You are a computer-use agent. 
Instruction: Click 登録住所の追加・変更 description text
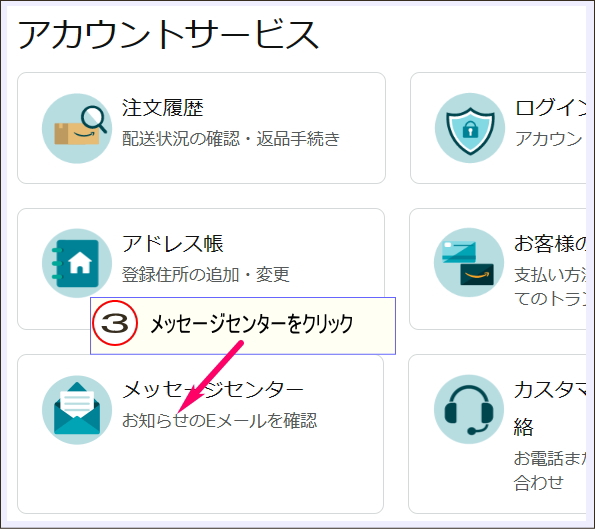206,274
